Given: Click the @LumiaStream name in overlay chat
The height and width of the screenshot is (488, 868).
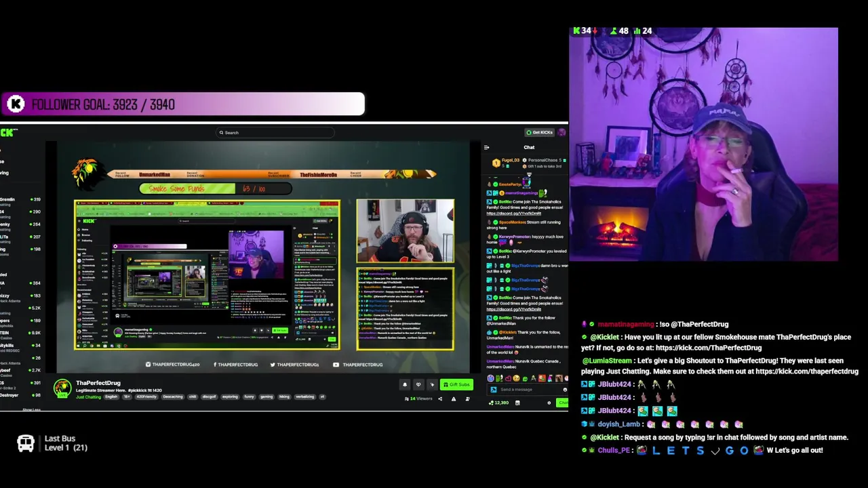Looking at the screenshot, I should coord(607,361).
